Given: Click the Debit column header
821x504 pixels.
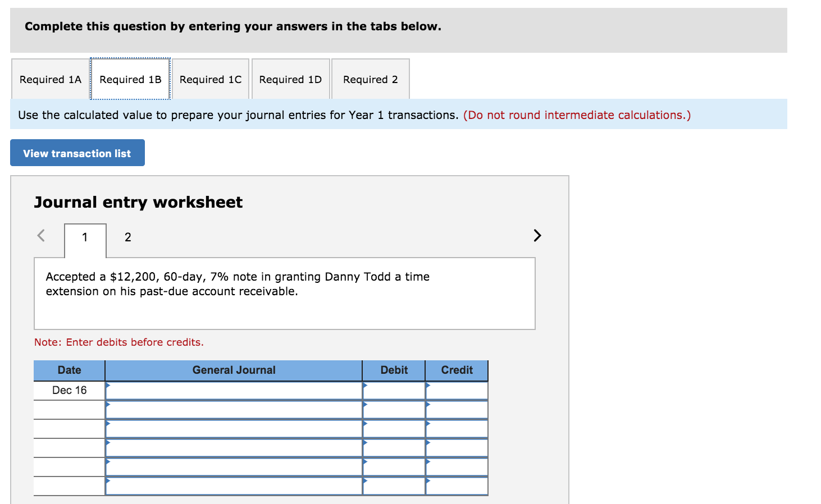Looking at the screenshot, I should click(x=394, y=370).
